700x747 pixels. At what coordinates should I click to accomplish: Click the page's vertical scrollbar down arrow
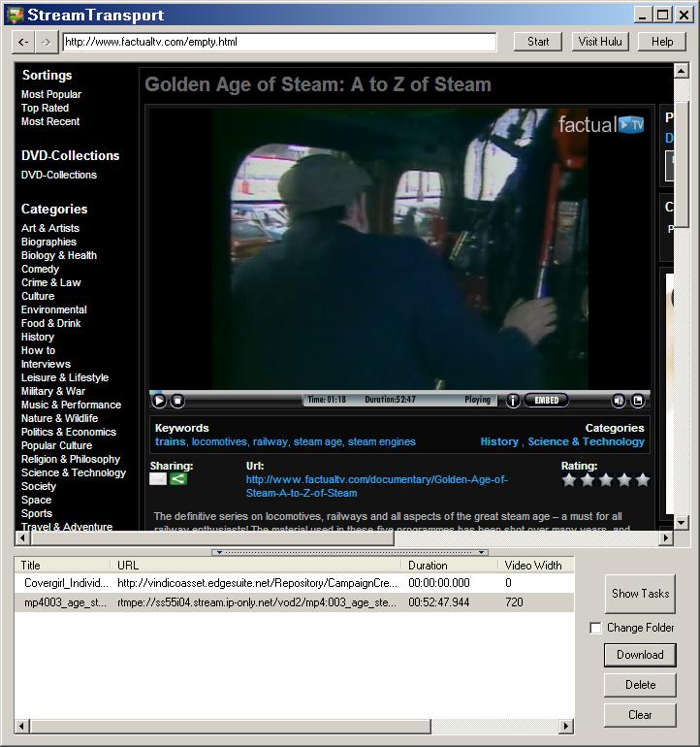click(682, 522)
